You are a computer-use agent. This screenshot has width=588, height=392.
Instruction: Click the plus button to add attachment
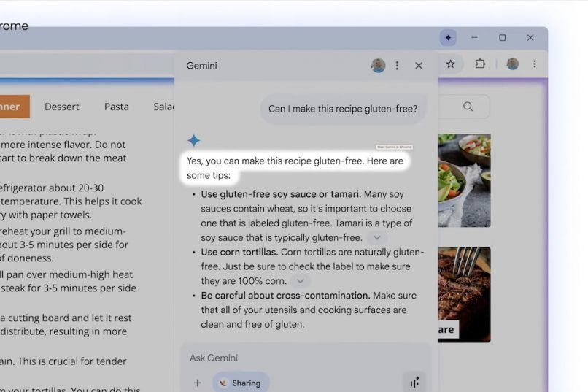pyautogui.click(x=197, y=383)
